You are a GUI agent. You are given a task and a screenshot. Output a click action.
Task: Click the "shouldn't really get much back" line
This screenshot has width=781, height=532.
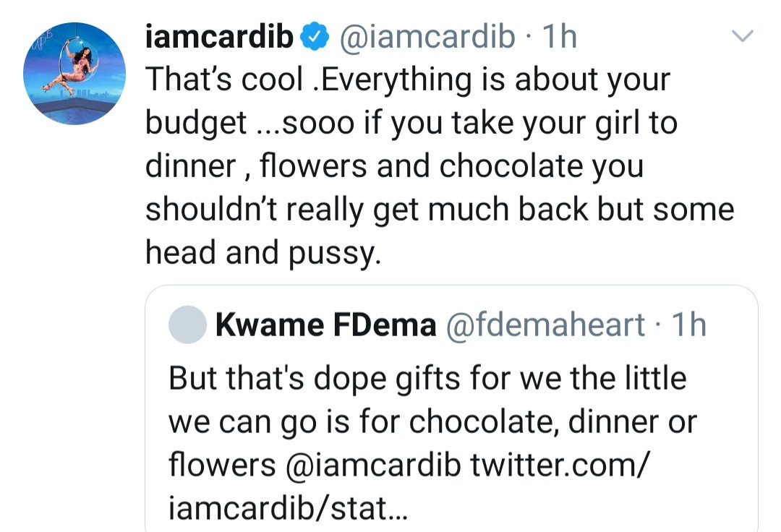[440, 210]
